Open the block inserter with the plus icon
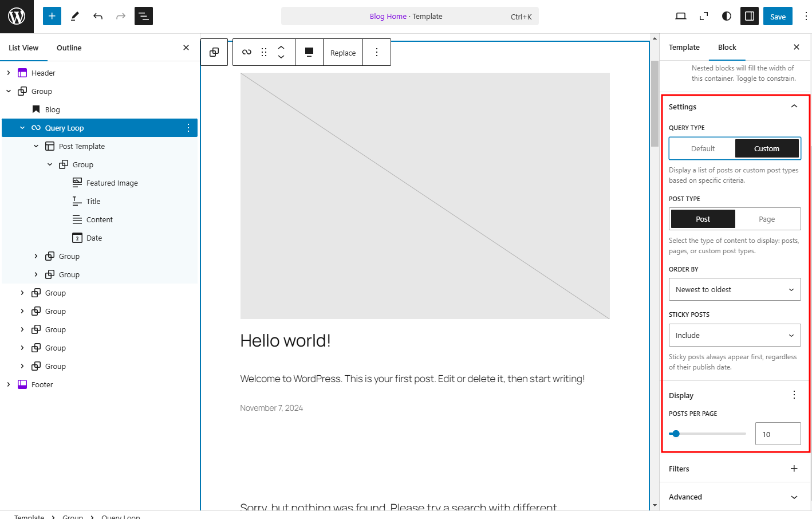 click(x=52, y=16)
